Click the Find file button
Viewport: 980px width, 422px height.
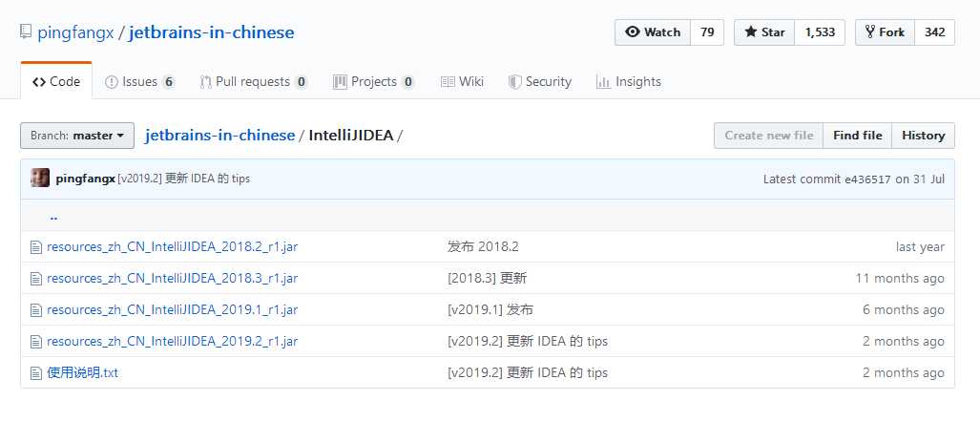858,136
